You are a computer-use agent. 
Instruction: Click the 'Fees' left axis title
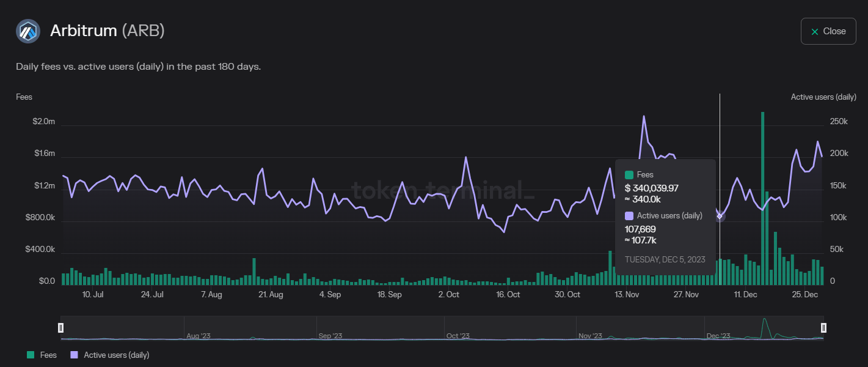[x=24, y=97]
